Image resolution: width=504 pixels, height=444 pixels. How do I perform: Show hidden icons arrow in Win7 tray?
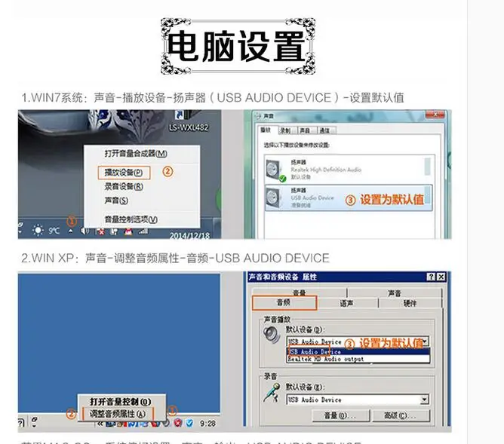[71, 231]
